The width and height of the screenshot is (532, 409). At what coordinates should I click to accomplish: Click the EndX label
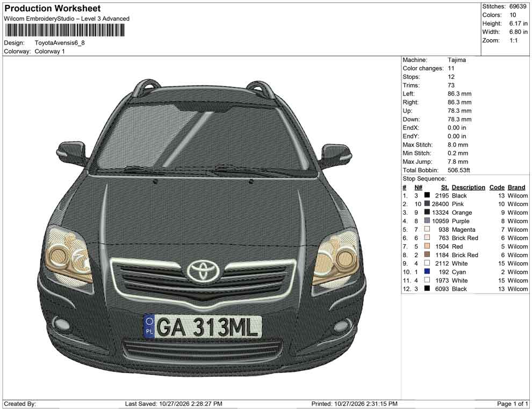411,128
